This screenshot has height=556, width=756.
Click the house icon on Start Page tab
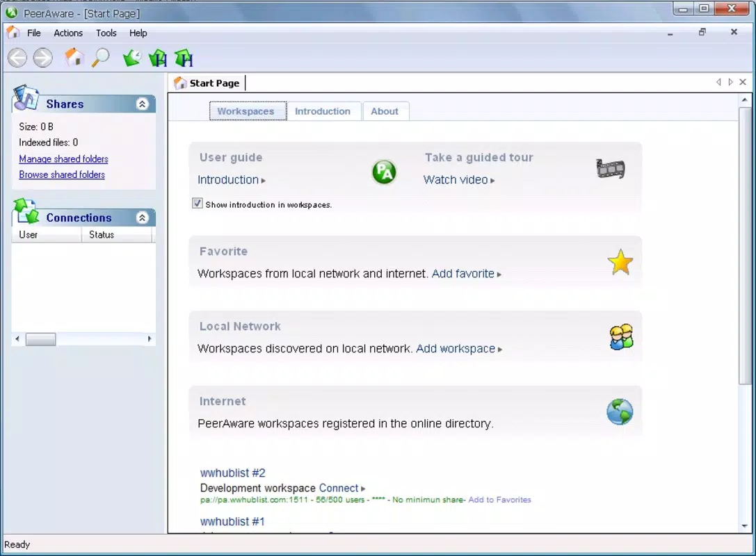tap(180, 83)
